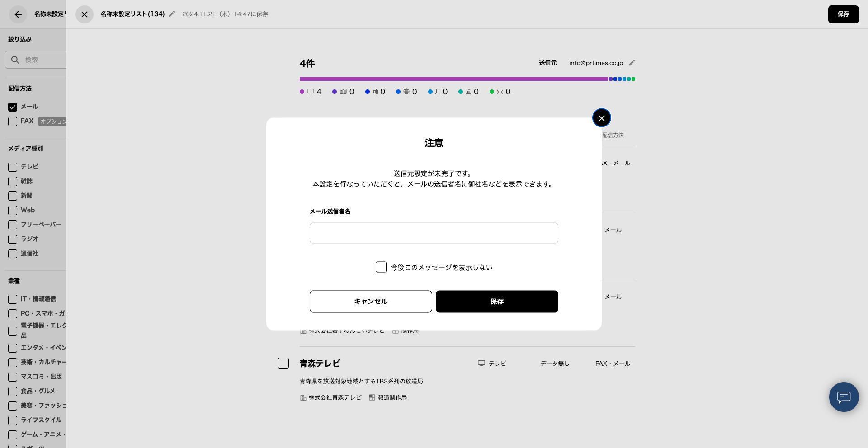Focus the メール送信者名 input field
This screenshot has height=448, width=868.
[434, 233]
